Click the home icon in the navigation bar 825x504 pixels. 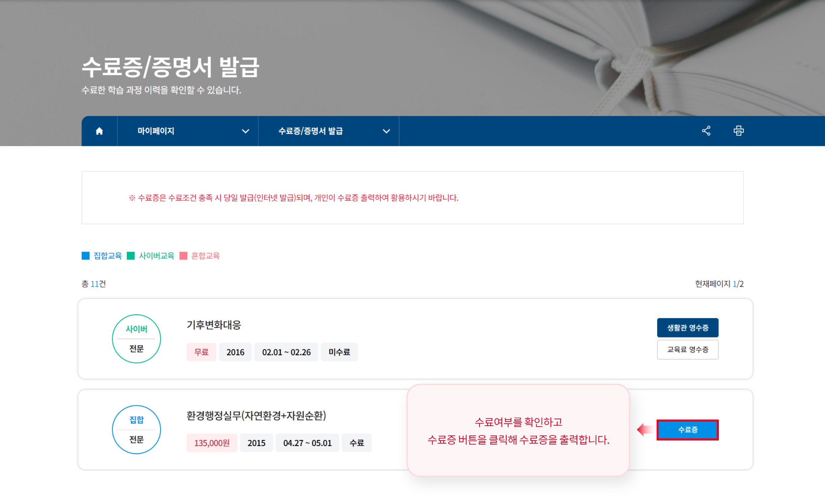[x=99, y=131]
